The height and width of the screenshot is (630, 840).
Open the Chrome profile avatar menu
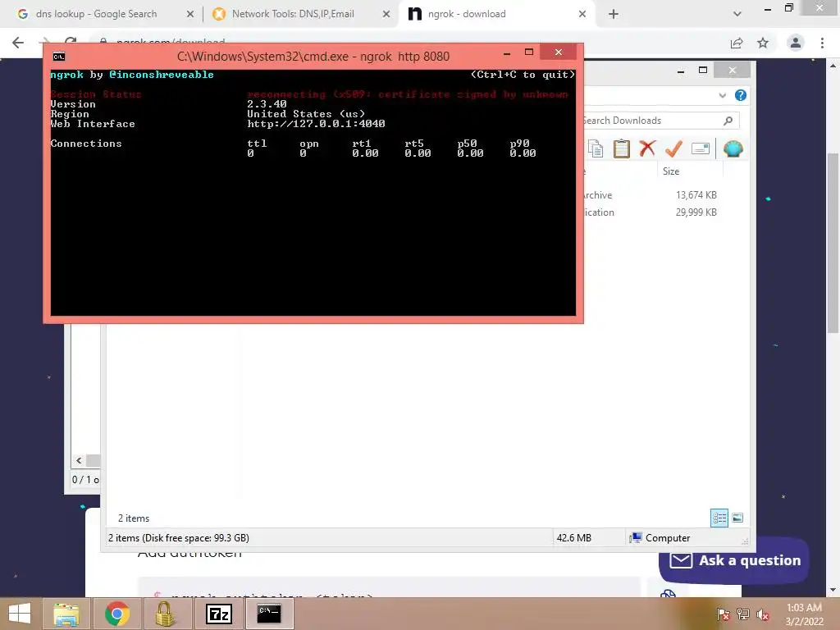795,43
